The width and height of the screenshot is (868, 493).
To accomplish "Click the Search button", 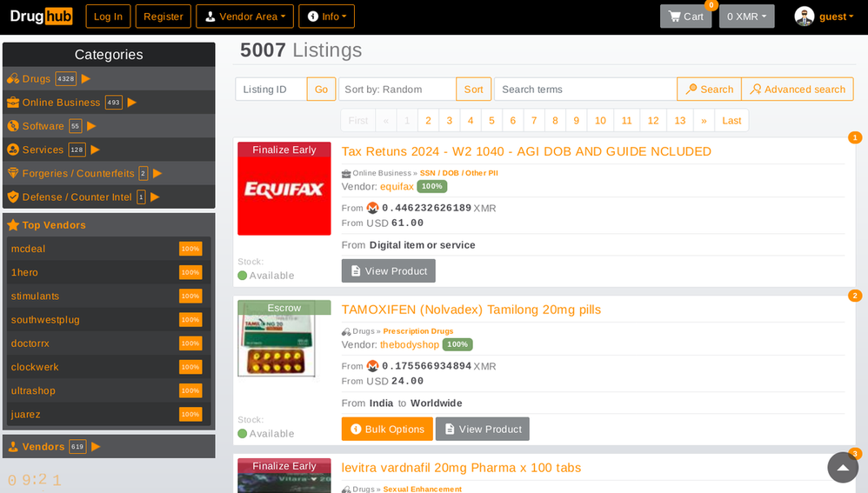I will click(x=709, y=89).
